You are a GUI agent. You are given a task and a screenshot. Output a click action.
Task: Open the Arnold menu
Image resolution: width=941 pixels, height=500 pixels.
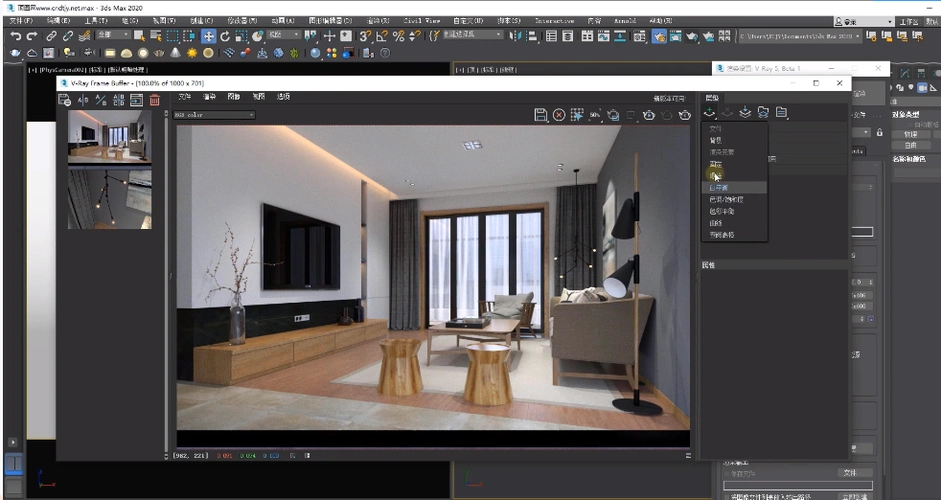(624, 20)
